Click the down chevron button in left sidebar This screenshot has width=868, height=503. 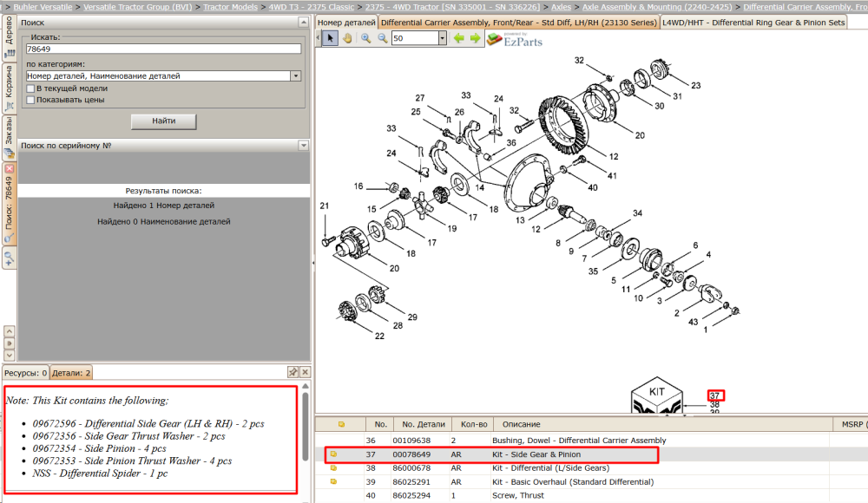click(x=9, y=356)
